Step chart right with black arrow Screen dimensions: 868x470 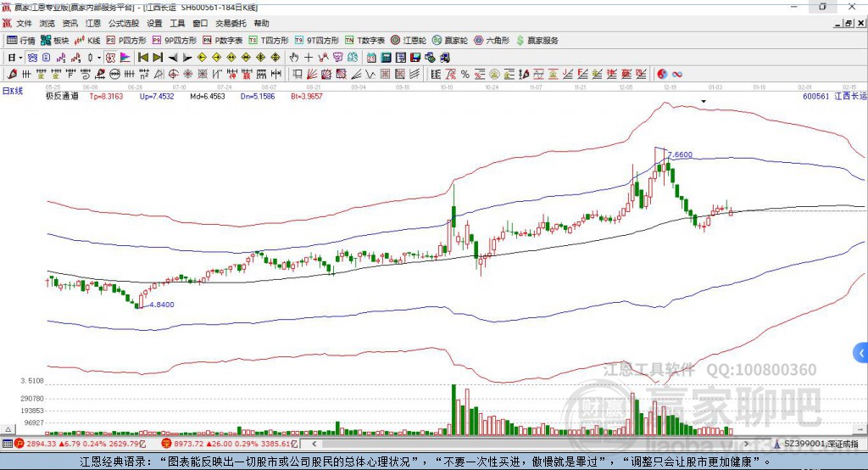[x=187, y=58]
